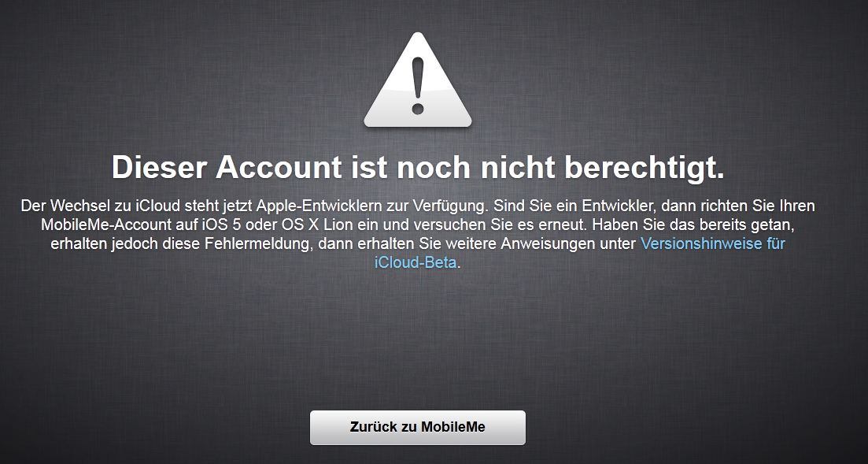Click the word Account in the heading
Screen dimensions: 868x464
(279, 167)
